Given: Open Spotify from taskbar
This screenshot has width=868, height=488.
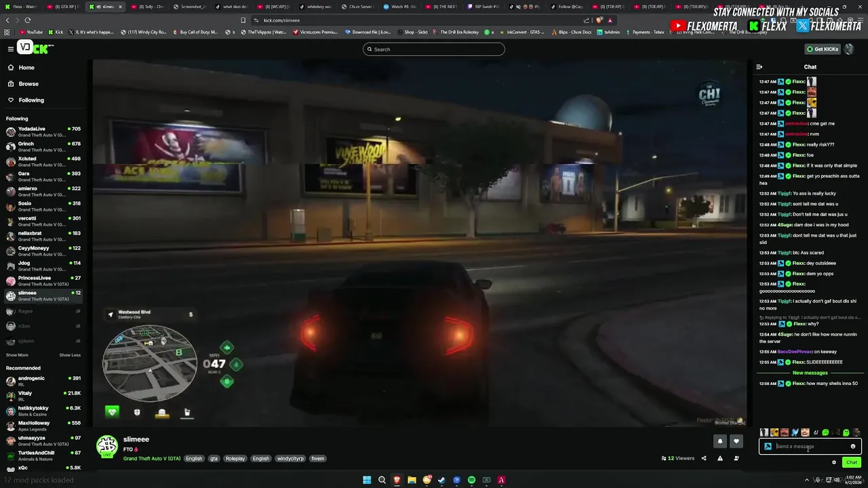Looking at the screenshot, I should coord(471,480).
